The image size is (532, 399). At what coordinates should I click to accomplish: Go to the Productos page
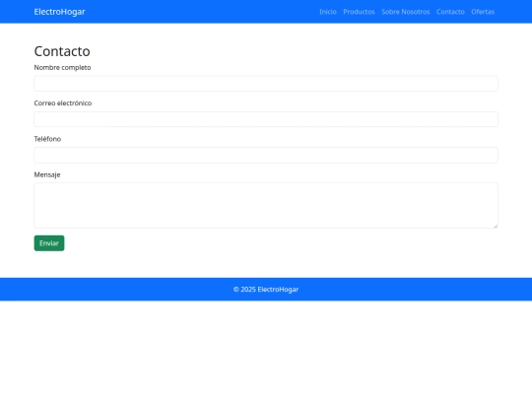359,12
